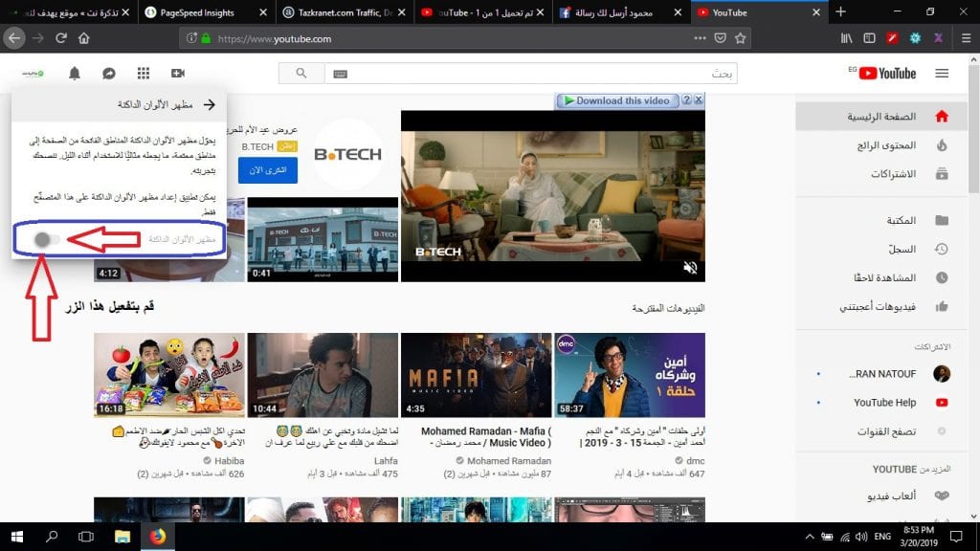Screen dimensions: 980x551
Task: Unmute the B.TECH ad video
Action: pos(690,268)
